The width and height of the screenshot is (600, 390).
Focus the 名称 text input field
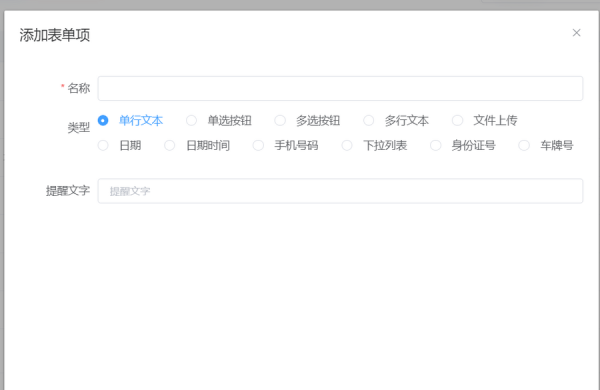coord(340,88)
